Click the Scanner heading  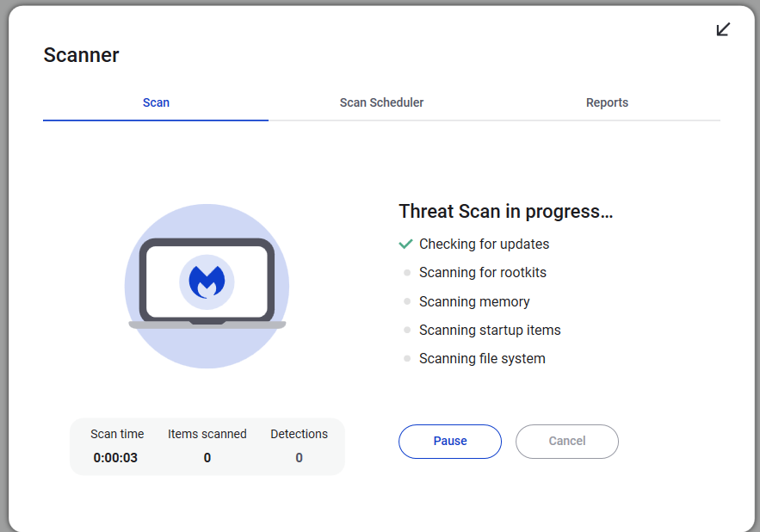tap(81, 55)
